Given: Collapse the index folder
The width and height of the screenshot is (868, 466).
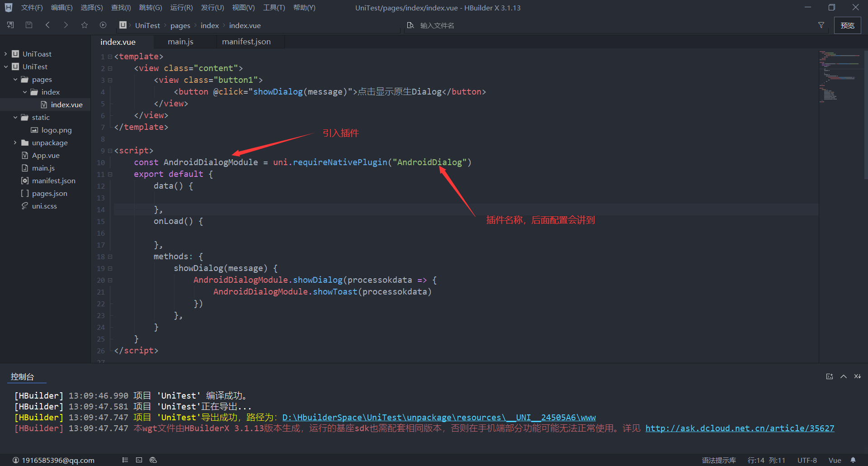Looking at the screenshot, I should tap(24, 92).
